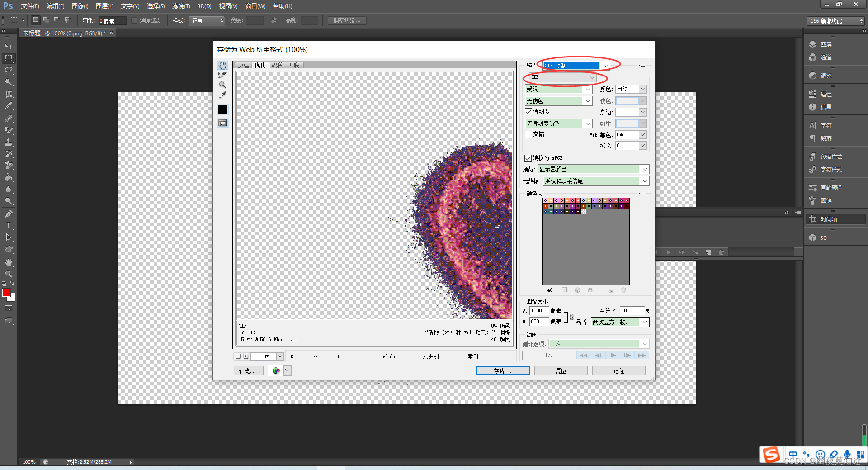
Task: Click the 存储... (Save) button
Action: click(503, 370)
